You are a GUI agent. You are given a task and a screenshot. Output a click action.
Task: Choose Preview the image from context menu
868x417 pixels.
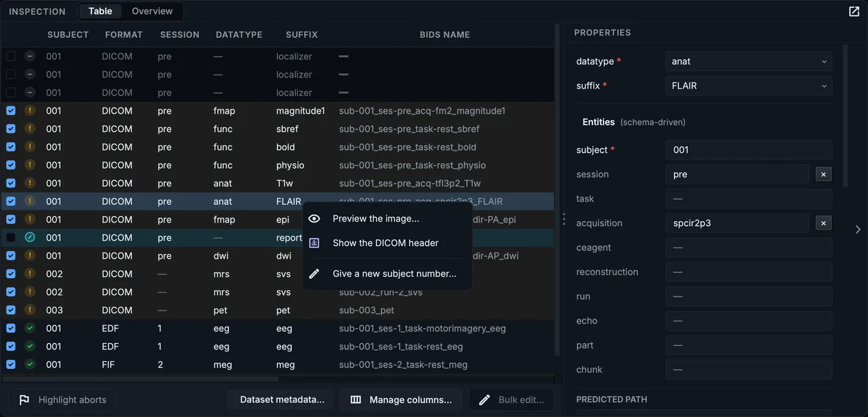tap(387, 219)
